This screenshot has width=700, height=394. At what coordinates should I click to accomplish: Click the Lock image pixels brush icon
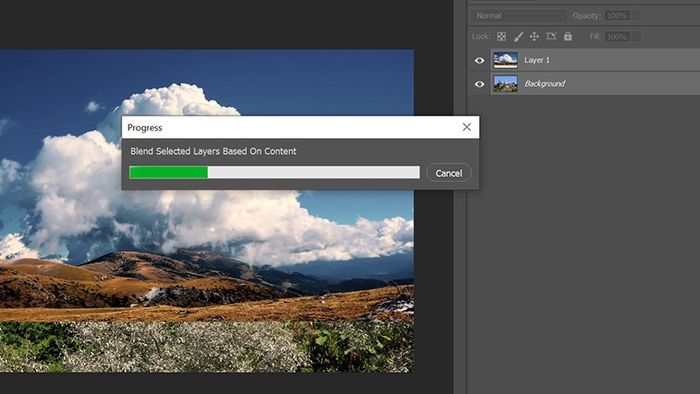518,37
